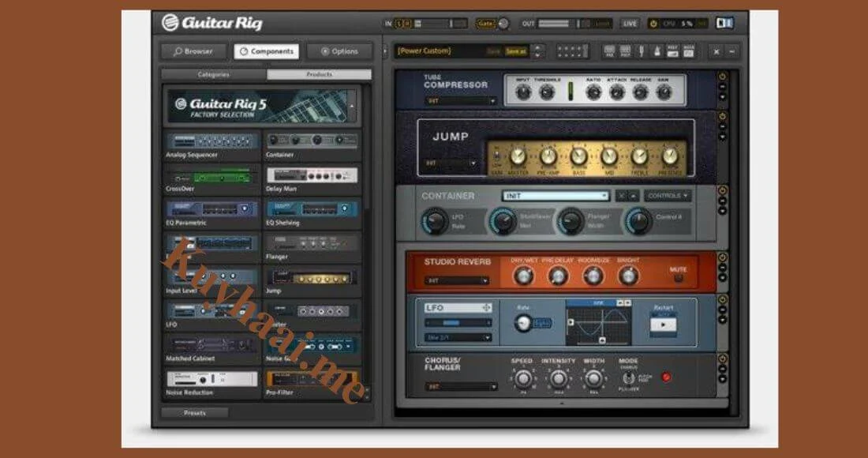Click the X button in rack toolbar
Viewport: 868px width, 458px height.
point(716,51)
